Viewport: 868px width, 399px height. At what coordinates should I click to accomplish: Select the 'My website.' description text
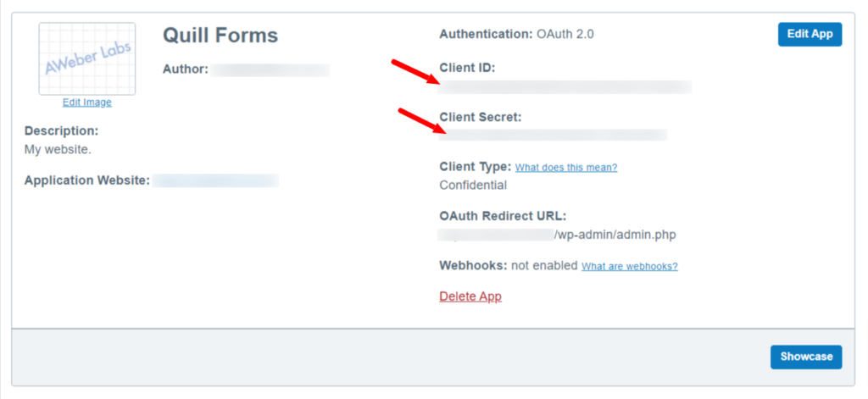[x=58, y=149]
